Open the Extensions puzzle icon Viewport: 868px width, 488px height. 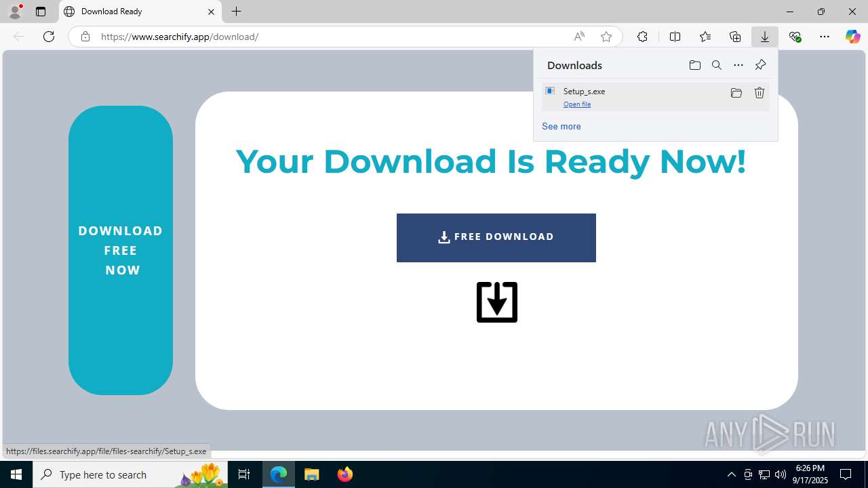tap(642, 37)
